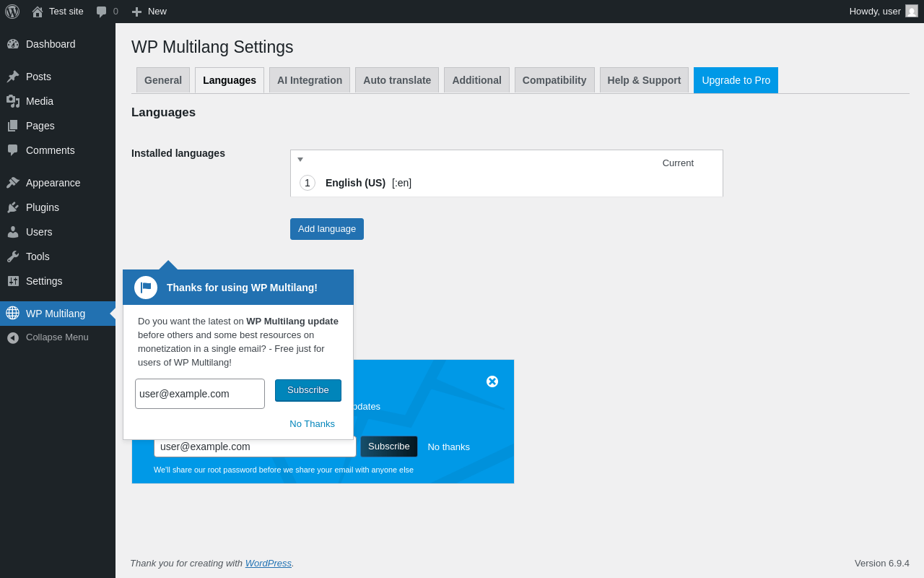This screenshot has height=578, width=924.
Task: Dismiss popup with No Thanks link
Action: [312, 424]
